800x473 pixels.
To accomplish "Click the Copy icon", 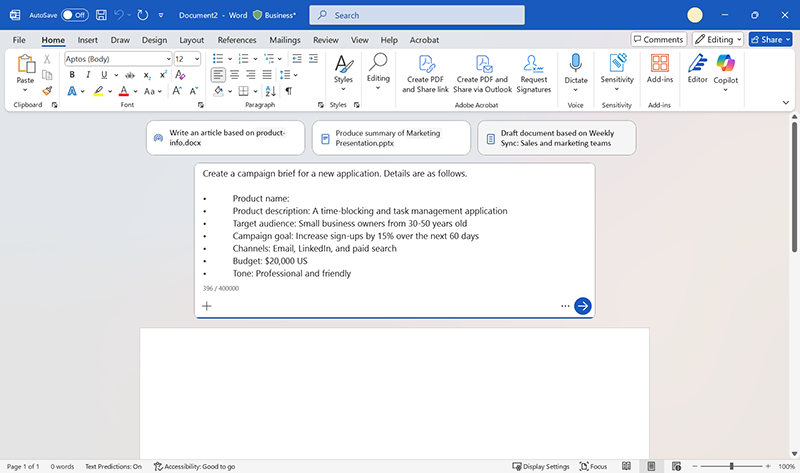I will click(x=47, y=75).
